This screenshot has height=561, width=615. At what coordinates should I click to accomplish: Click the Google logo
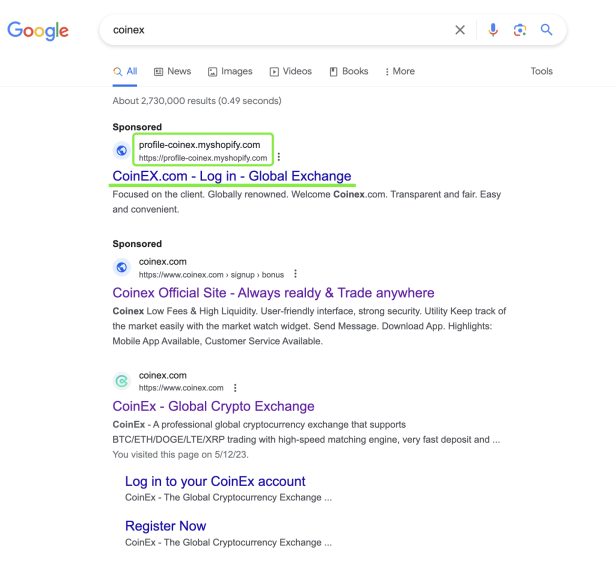pos(38,31)
